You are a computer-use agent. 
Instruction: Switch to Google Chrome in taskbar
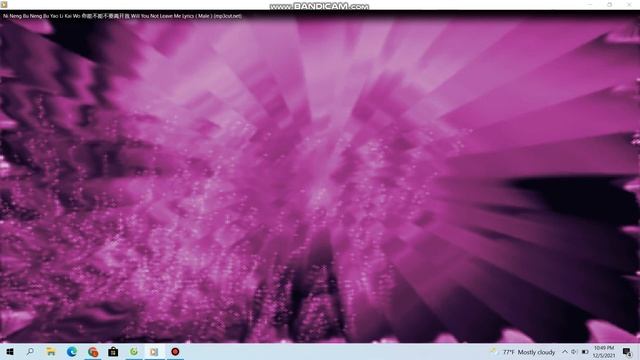[x=93, y=352]
